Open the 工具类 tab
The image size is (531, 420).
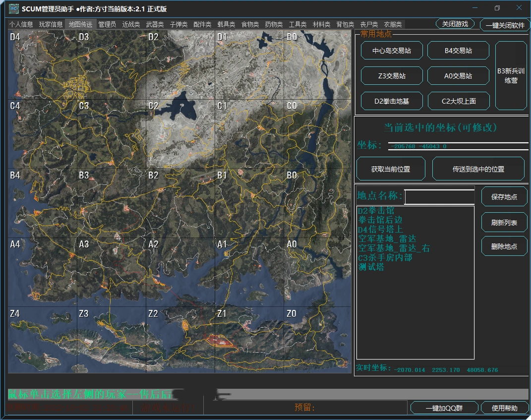click(297, 24)
